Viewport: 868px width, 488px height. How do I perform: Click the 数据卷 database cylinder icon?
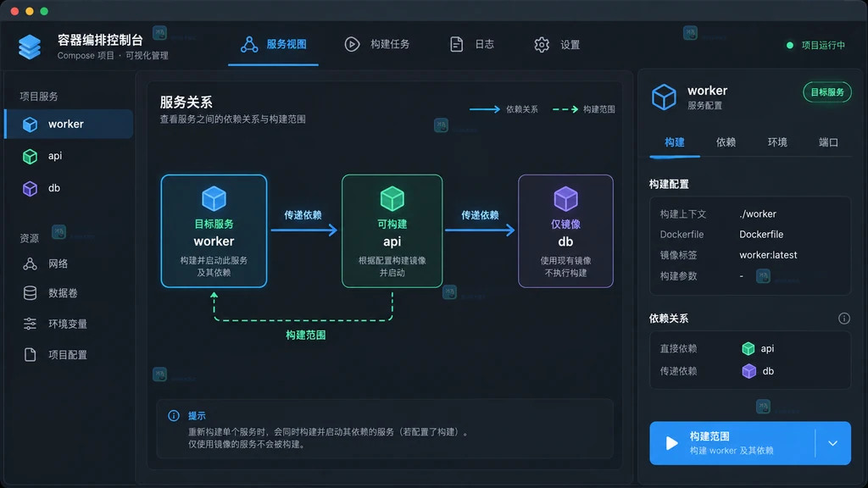click(x=30, y=293)
